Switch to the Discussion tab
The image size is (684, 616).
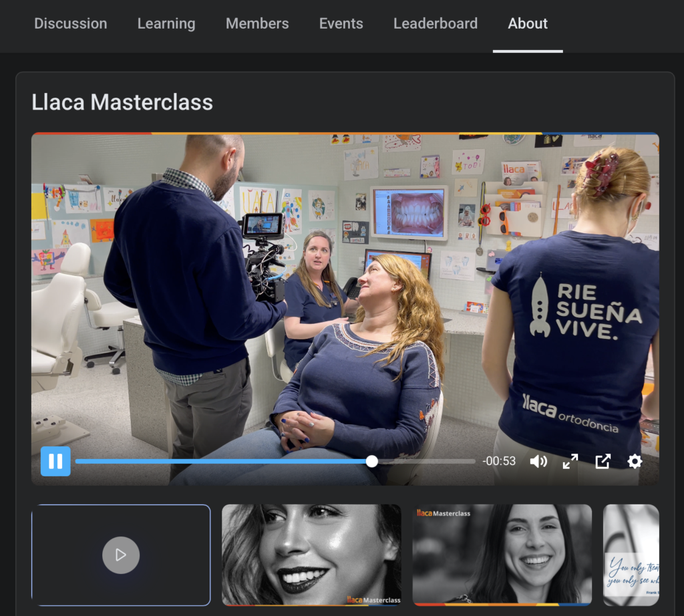coord(71,23)
